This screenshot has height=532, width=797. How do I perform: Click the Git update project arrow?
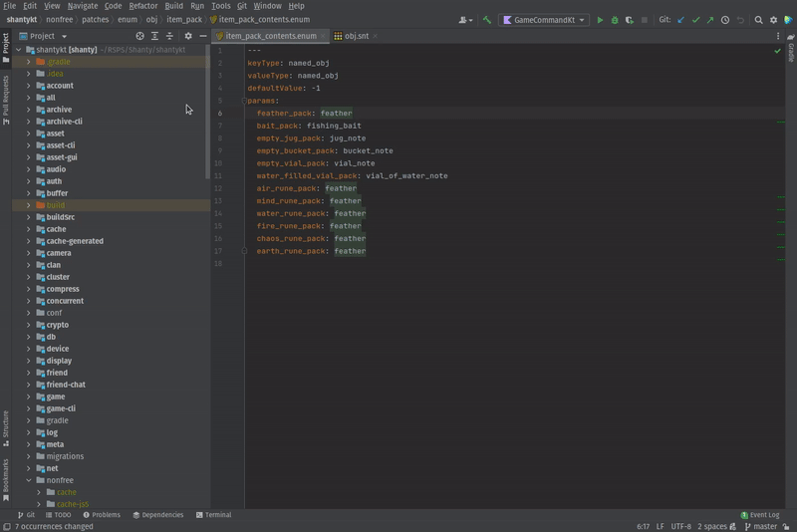[x=681, y=20]
